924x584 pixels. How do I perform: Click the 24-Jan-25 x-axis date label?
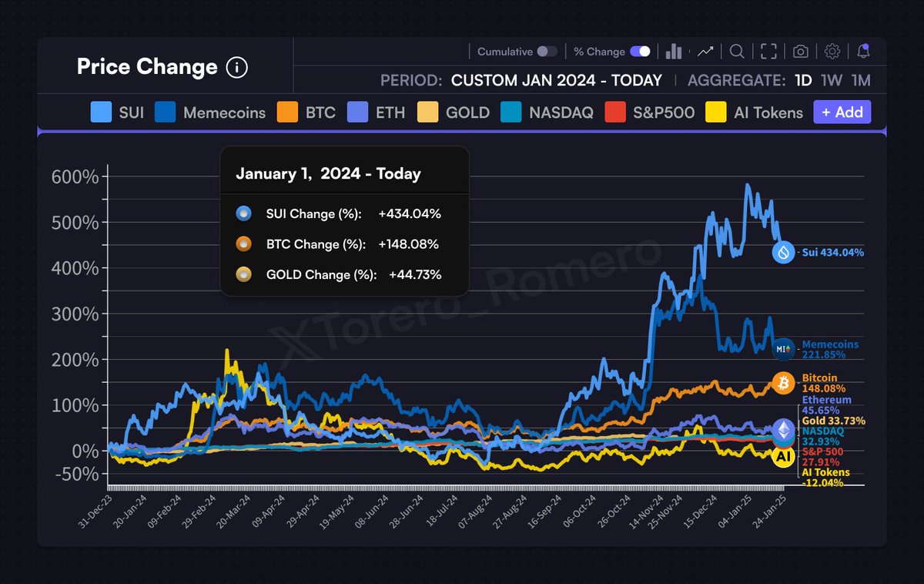pos(770,511)
